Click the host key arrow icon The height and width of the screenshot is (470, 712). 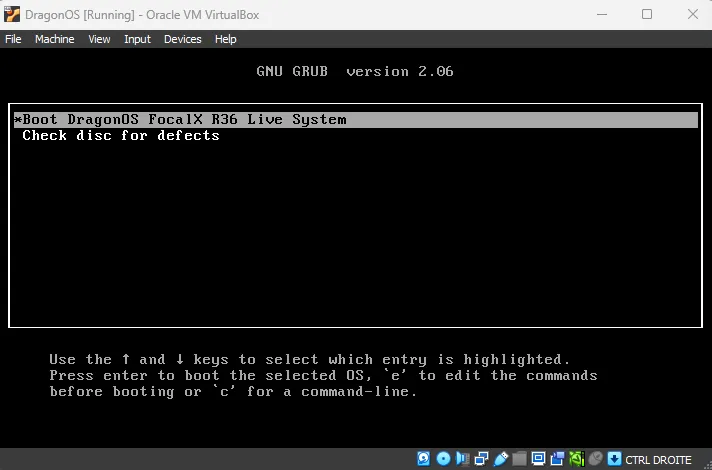pyautogui.click(x=614, y=459)
